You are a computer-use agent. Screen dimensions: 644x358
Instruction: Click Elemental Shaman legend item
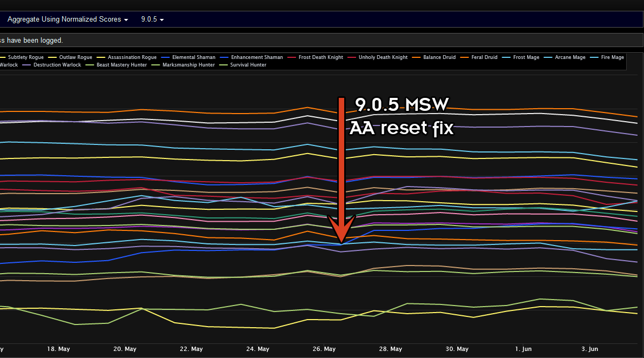(193, 57)
